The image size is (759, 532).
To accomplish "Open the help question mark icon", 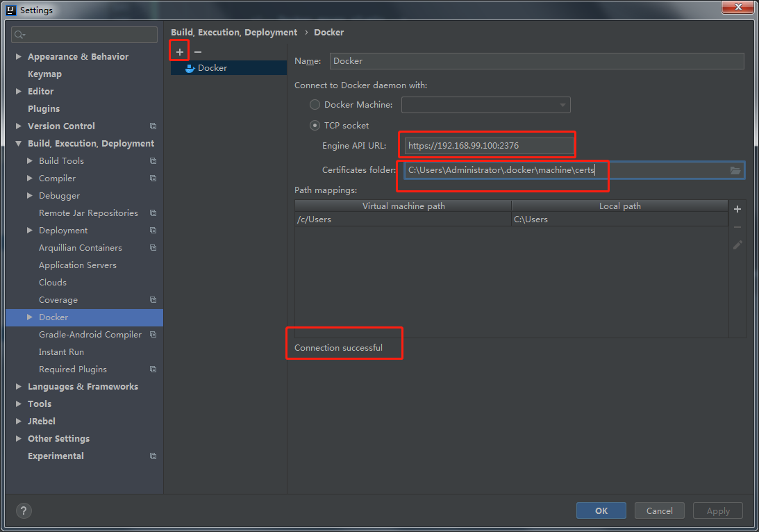I will [x=23, y=510].
